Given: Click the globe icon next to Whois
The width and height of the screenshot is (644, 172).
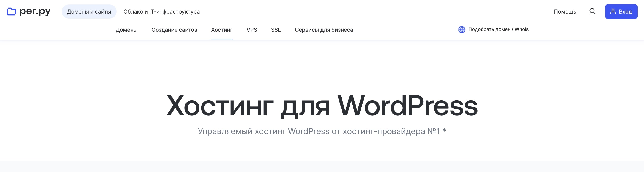Looking at the screenshot, I should [462, 29].
